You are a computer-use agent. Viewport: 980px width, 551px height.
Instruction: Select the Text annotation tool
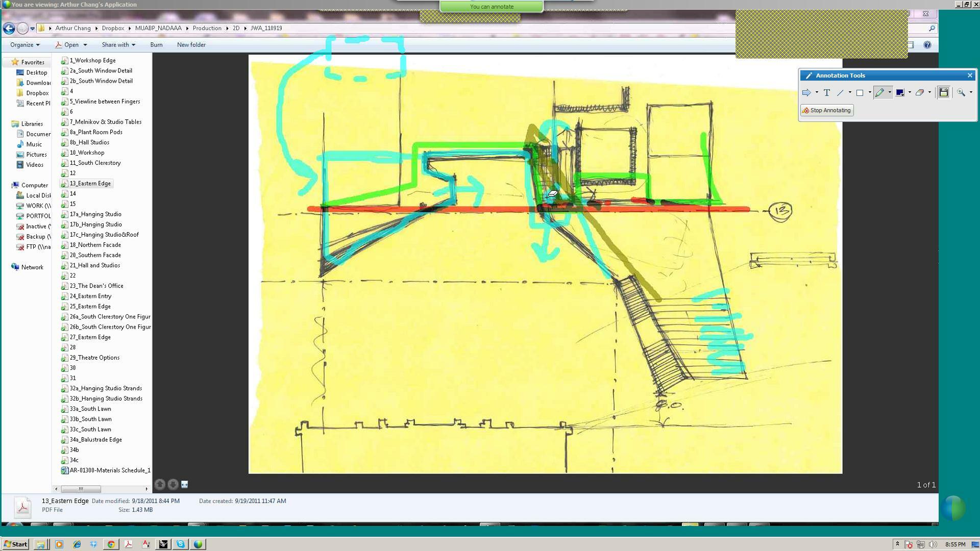click(826, 93)
